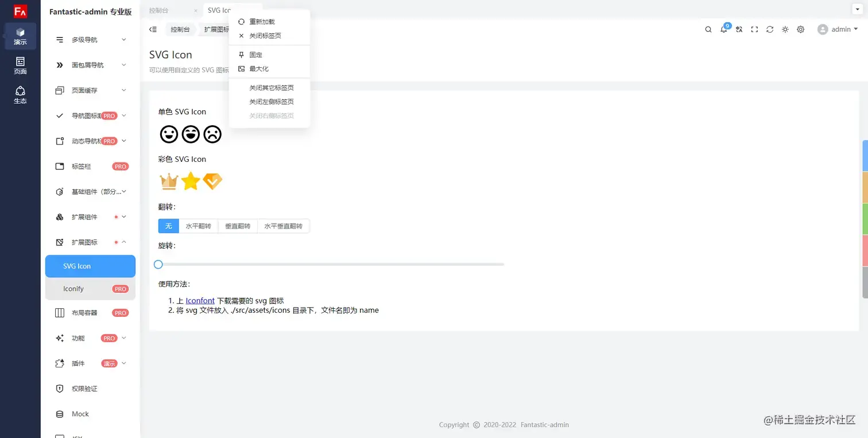Screen dimensions: 868x438
Task: Open the 演示 main section
Action: pyautogui.click(x=20, y=36)
